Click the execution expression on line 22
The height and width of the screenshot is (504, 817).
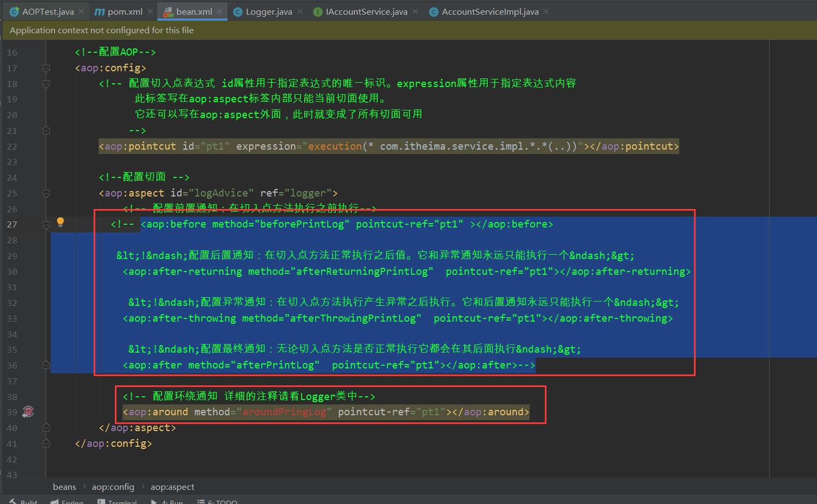pos(443,146)
